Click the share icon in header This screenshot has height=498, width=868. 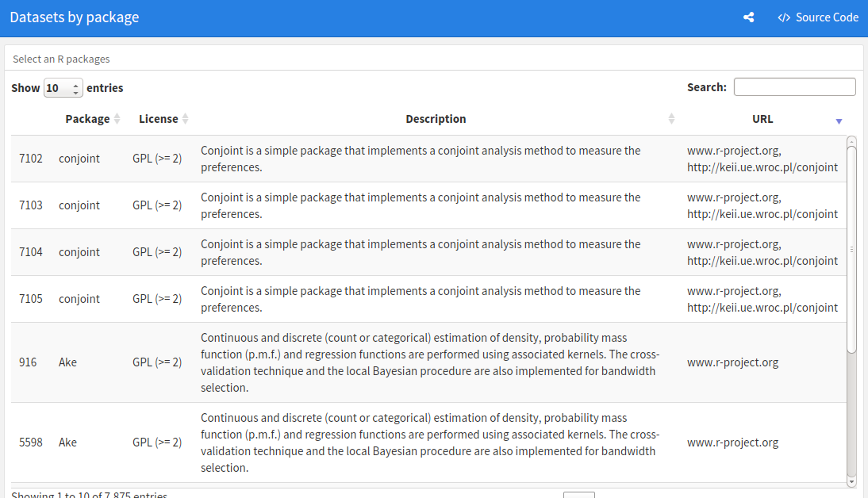coord(748,17)
